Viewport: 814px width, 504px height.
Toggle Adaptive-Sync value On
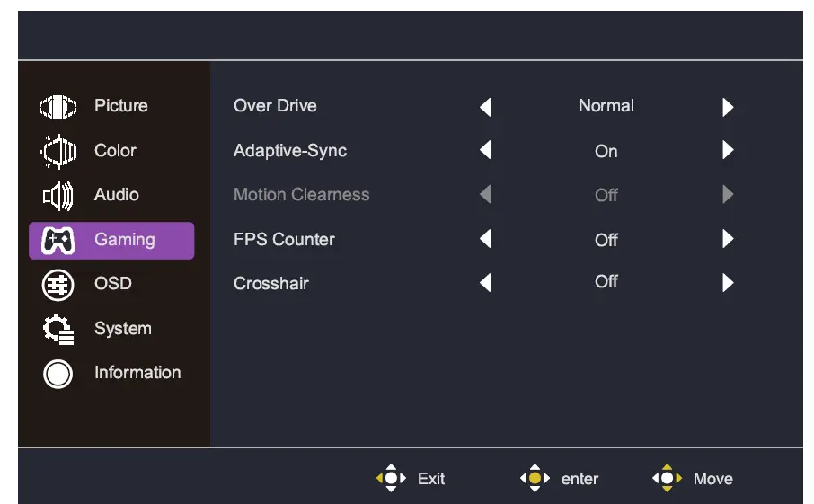tap(606, 152)
